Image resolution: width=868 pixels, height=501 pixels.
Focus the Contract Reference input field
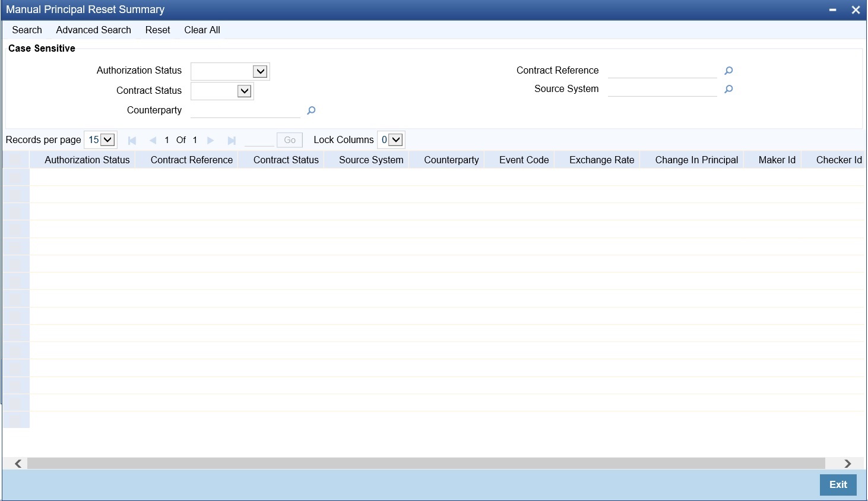[x=663, y=71]
